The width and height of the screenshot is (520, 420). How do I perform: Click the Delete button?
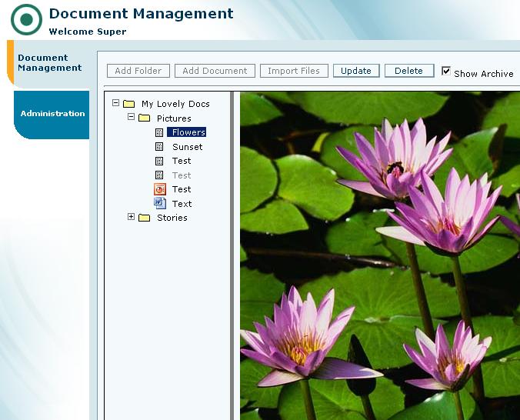[x=409, y=71]
